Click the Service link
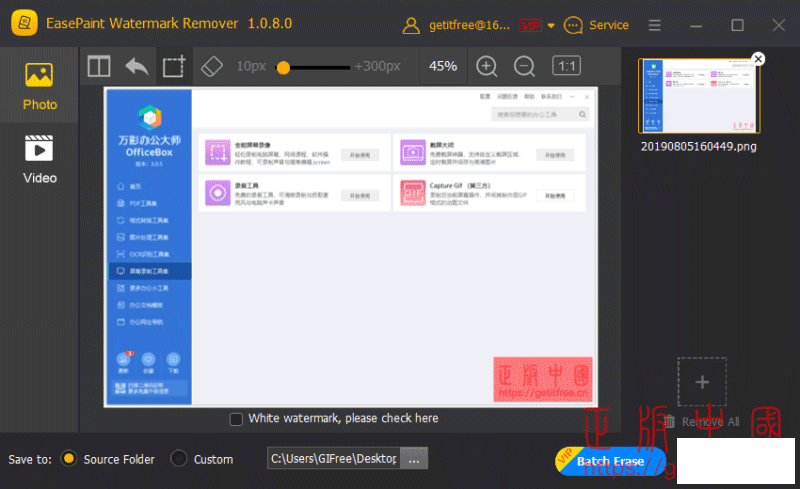 click(x=609, y=25)
